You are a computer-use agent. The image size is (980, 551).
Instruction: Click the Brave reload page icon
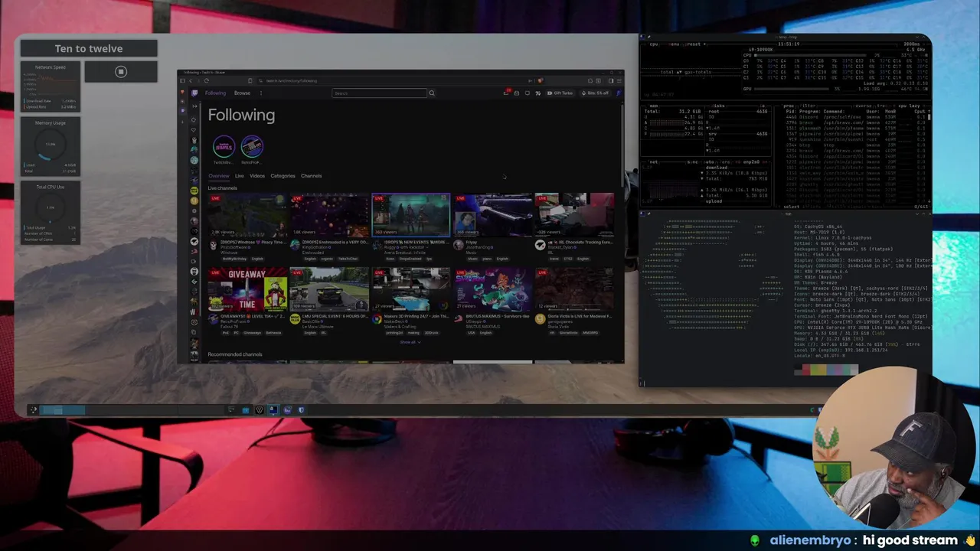(x=206, y=80)
